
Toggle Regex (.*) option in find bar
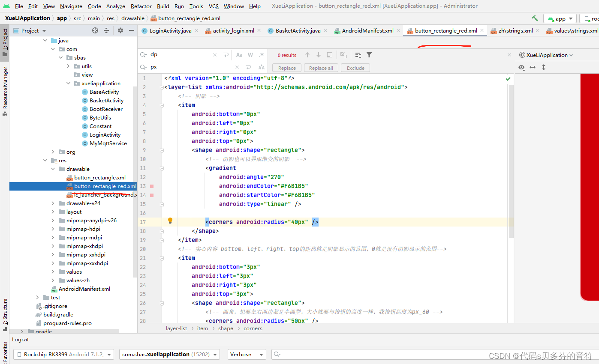261,55
